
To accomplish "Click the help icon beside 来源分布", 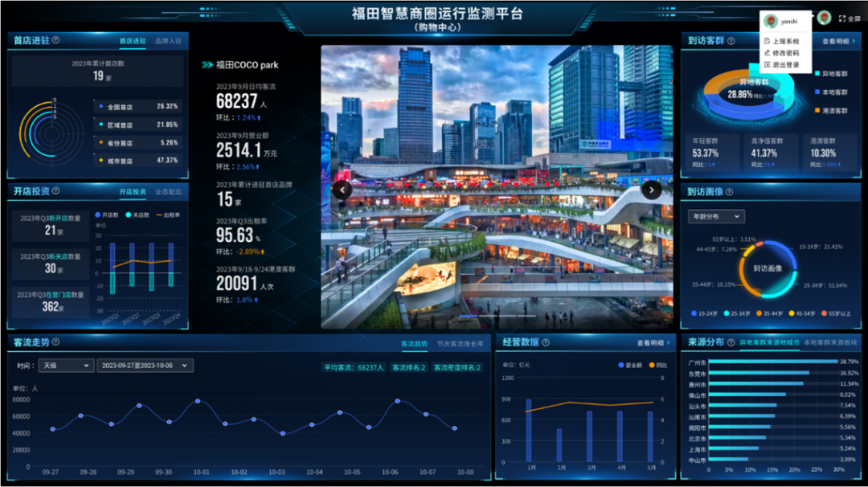I will point(731,341).
